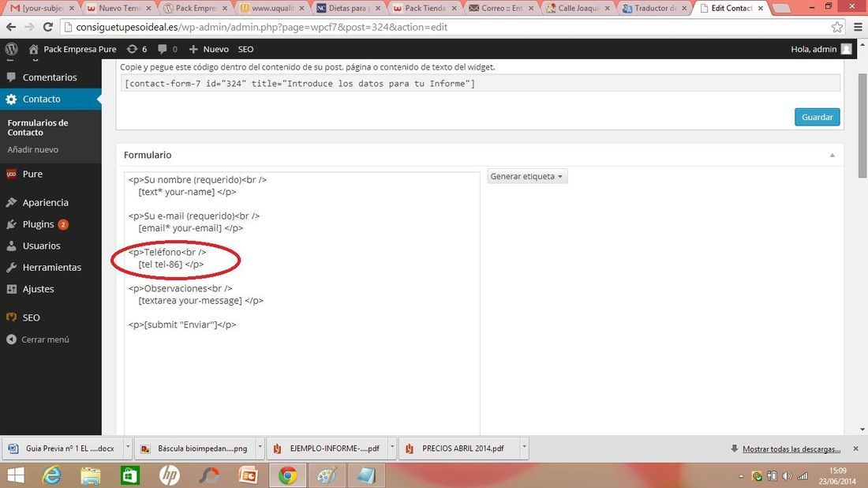Open SEO in the admin bar
Screen dimensions: 868x488
point(245,49)
